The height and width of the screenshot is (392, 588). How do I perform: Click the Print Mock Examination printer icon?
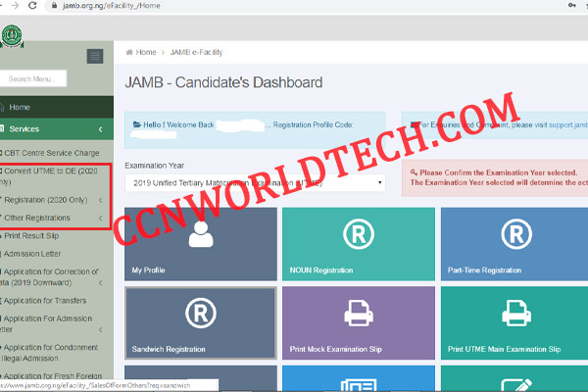click(x=359, y=313)
